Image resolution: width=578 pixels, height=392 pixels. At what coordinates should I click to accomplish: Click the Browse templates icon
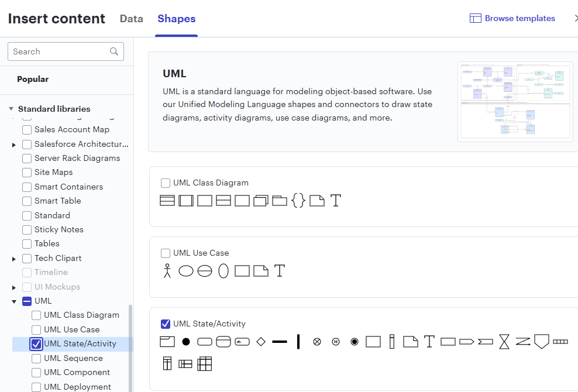point(476,18)
